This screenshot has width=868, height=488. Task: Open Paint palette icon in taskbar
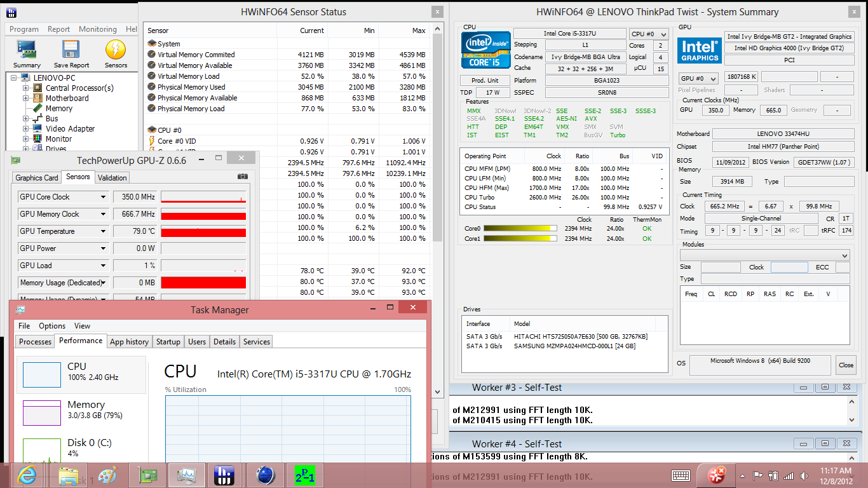click(x=107, y=475)
